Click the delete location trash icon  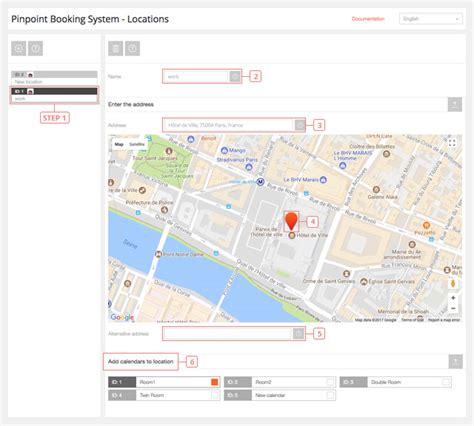(x=116, y=49)
